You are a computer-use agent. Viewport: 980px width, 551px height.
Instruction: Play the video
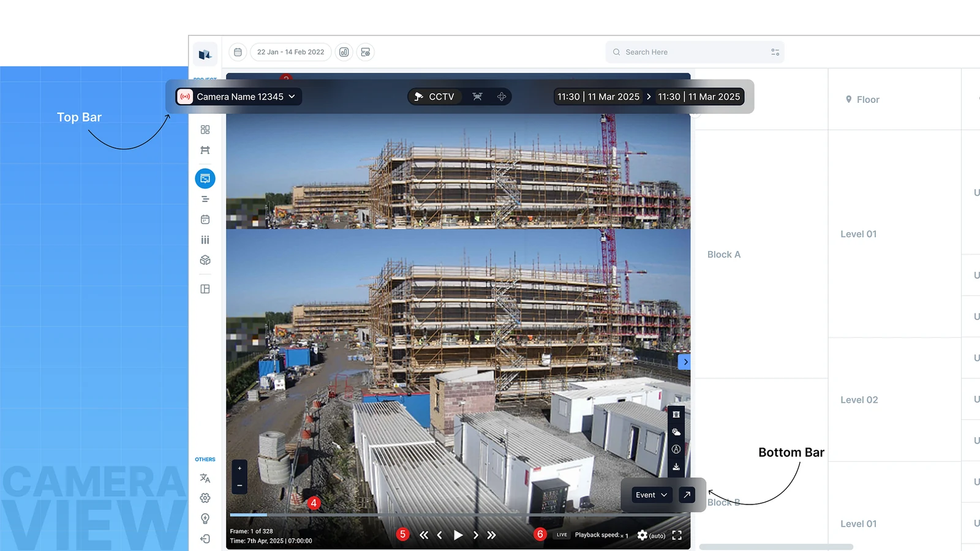(x=458, y=535)
